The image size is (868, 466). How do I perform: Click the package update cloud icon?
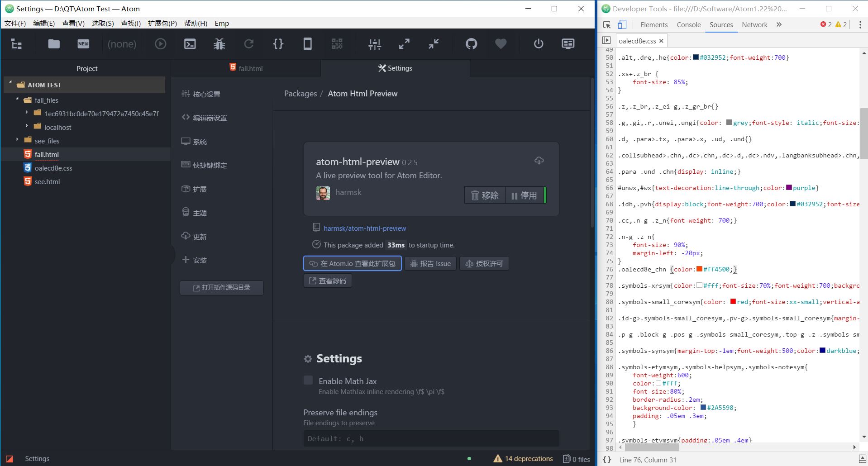click(539, 161)
